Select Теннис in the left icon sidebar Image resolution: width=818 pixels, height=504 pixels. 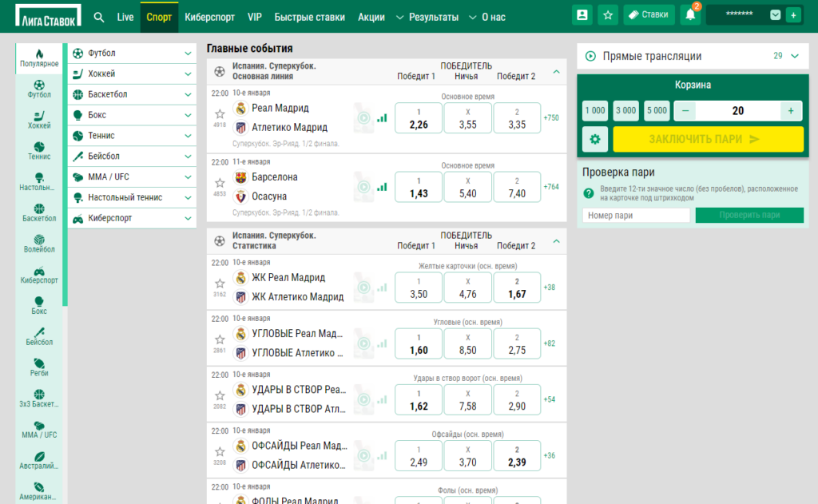(39, 151)
